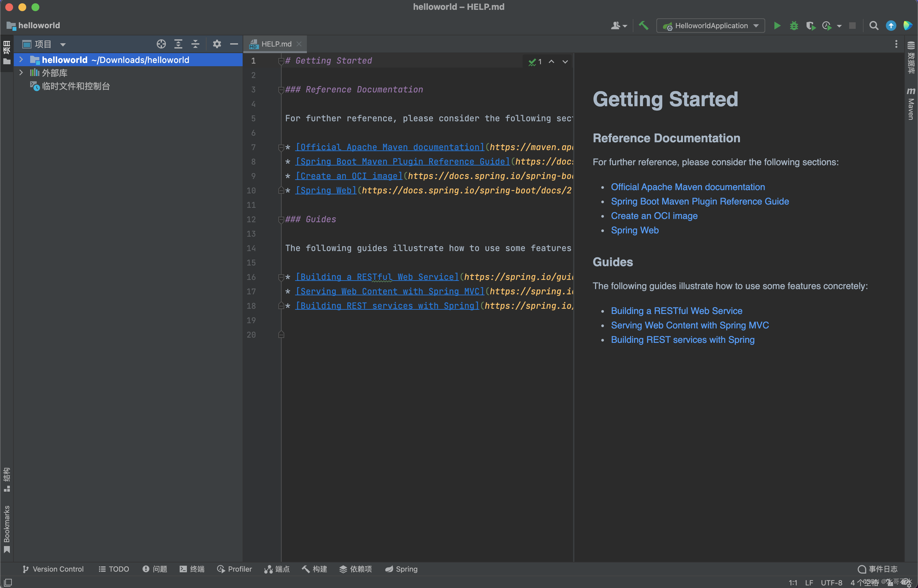Hide the project panel with minus icon
This screenshot has width=918, height=588.
(234, 44)
